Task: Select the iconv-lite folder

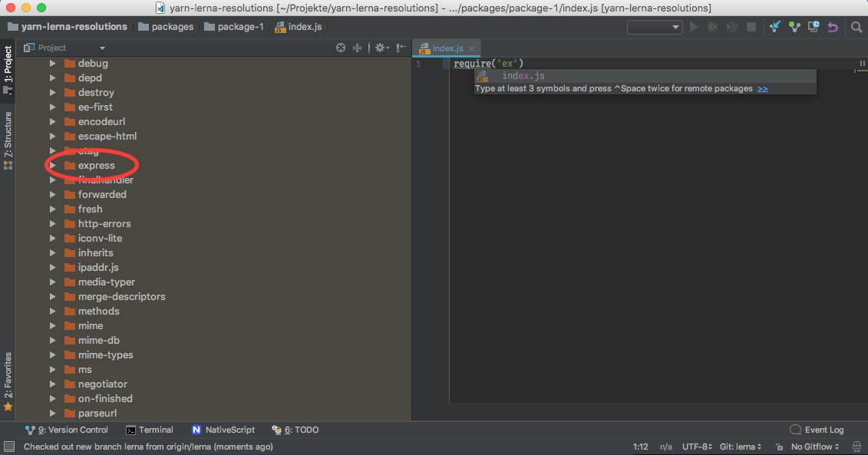Action: pos(101,238)
